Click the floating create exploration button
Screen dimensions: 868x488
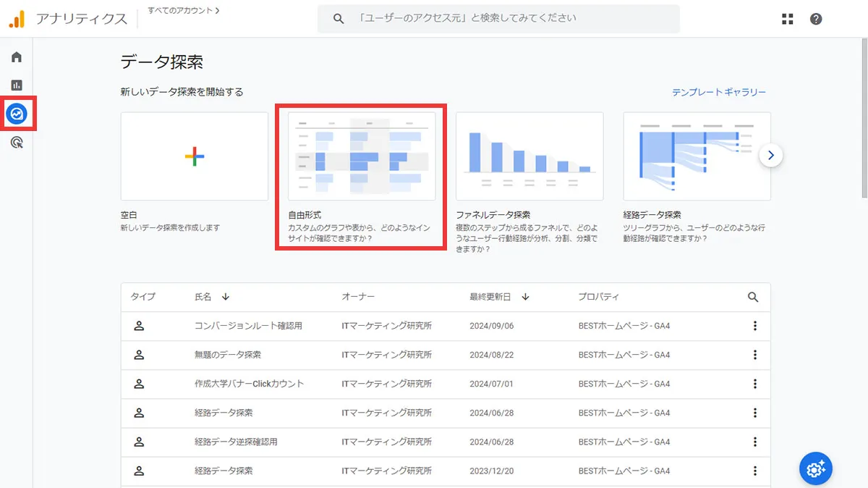pyautogui.click(x=816, y=468)
